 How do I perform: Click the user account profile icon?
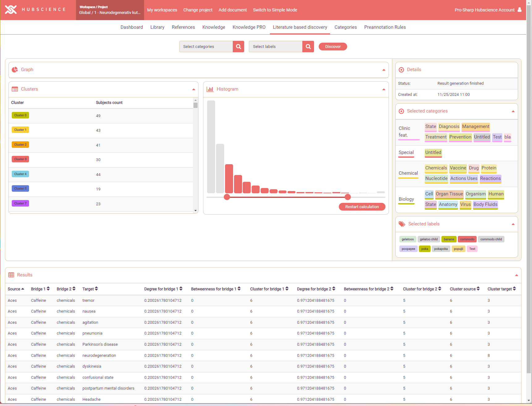(x=520, y=10)
